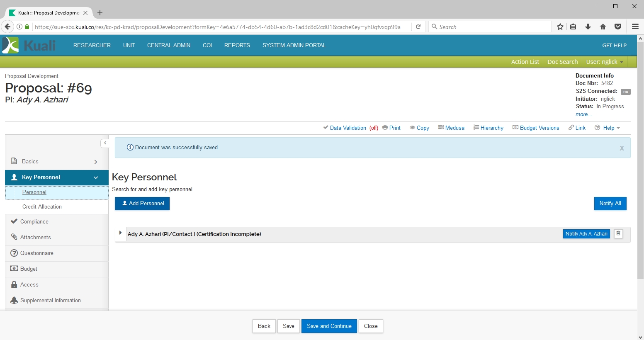Image resolution: width=644 pixels, height=340 pixels.
Task: Open the Hierarchy tool
Action: point(488,128)
